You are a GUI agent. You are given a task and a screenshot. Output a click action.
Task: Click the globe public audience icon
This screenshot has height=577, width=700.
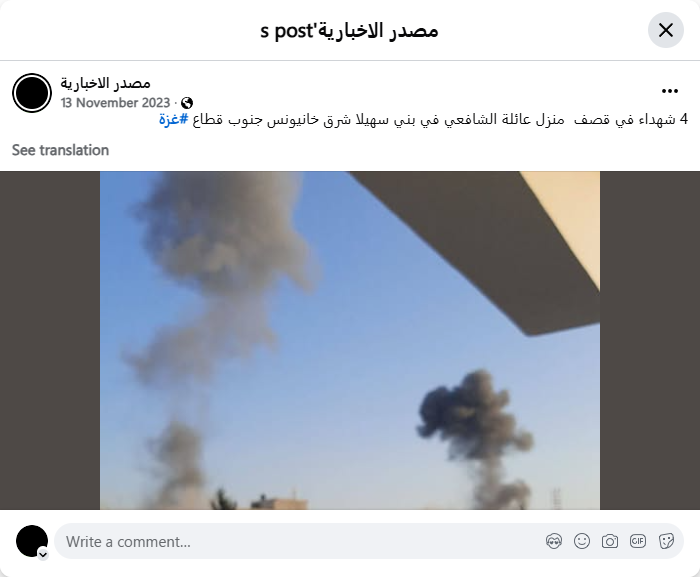pos(187,103)
